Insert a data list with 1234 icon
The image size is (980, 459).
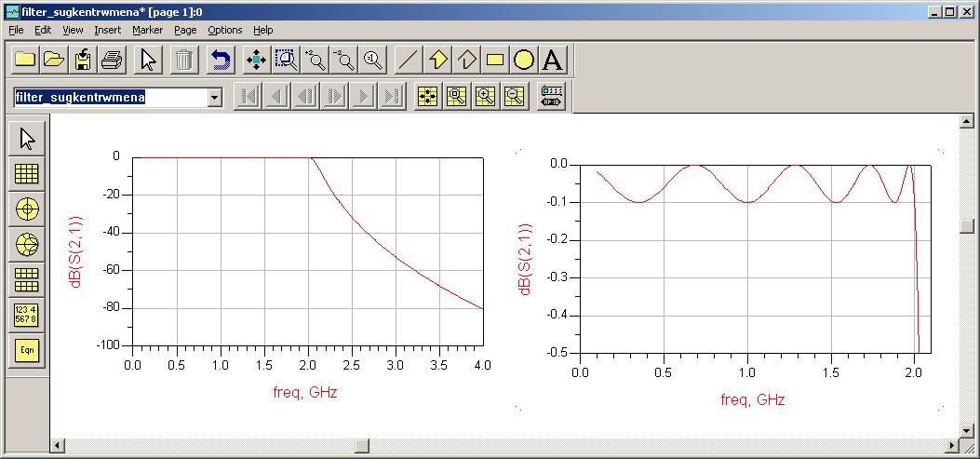[27, 314]
